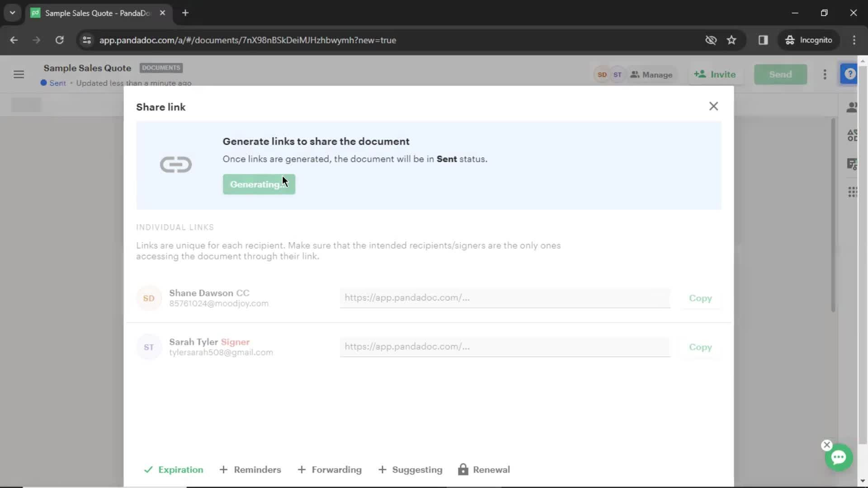The height and width of the screenshot is (488, 868).
Task: Click the more options three-dot menu icon
Action: [x=825, y=74]
